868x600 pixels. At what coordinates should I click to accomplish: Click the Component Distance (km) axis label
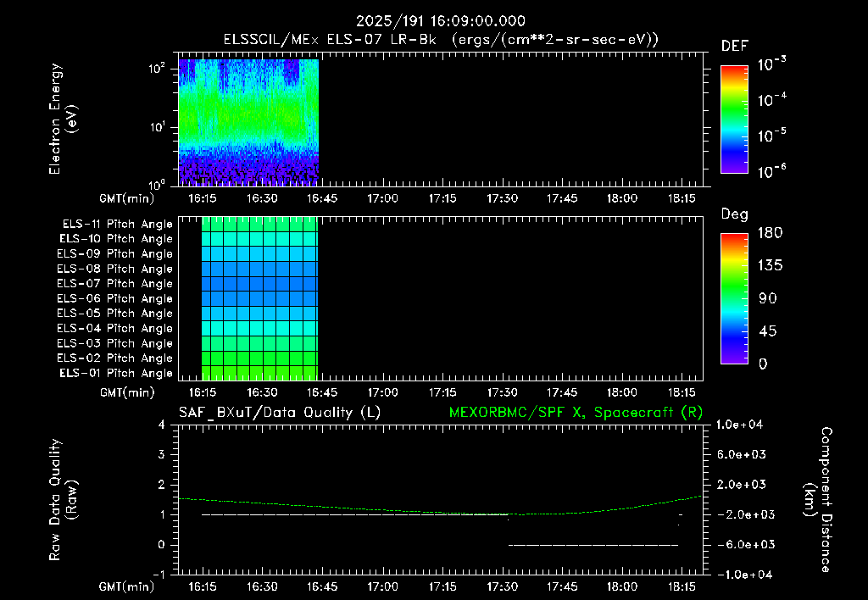[818, 500]
